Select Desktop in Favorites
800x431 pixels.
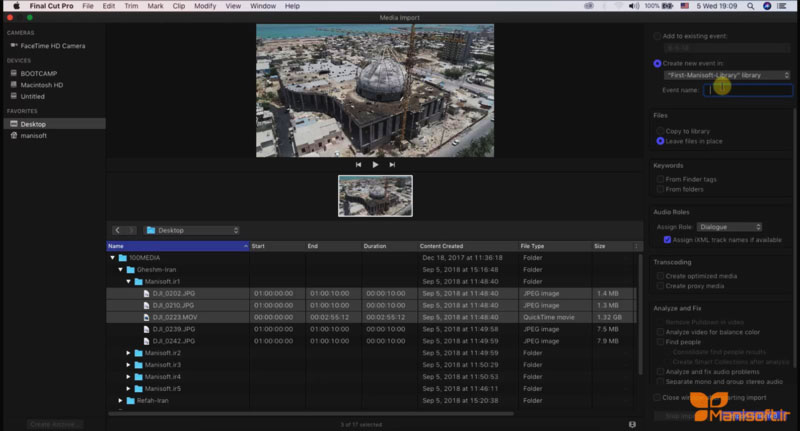[x=54, y=124]
